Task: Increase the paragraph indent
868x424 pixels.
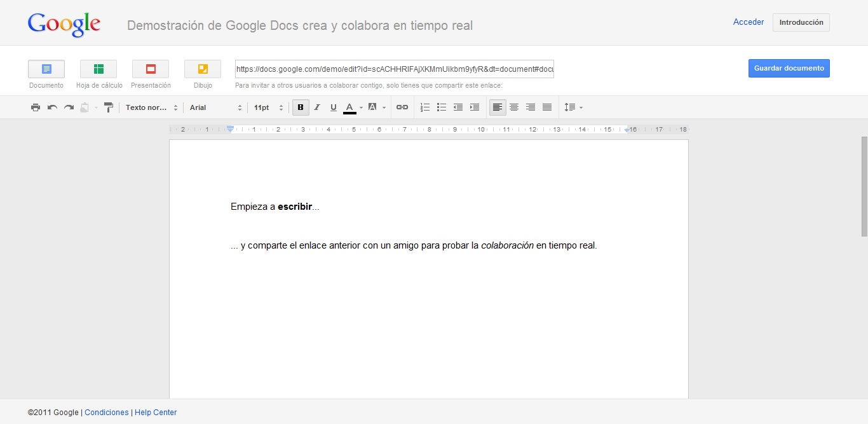Action: click(475, 107)
